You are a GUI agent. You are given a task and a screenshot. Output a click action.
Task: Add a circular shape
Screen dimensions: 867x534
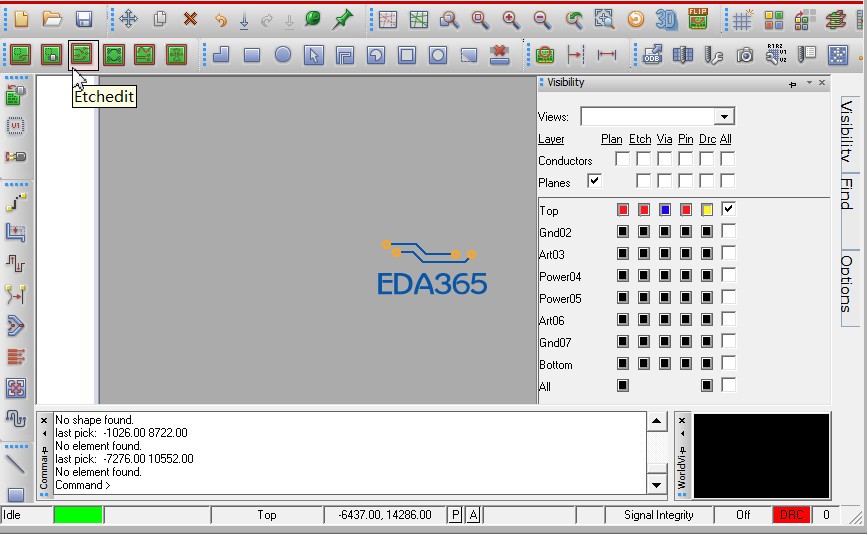(x=283, y=55)
